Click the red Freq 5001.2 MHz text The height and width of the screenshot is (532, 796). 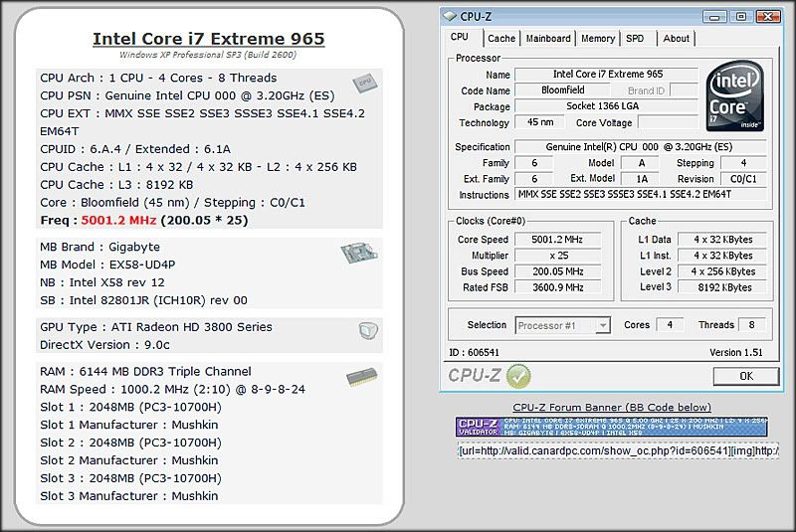click(118, 221)
